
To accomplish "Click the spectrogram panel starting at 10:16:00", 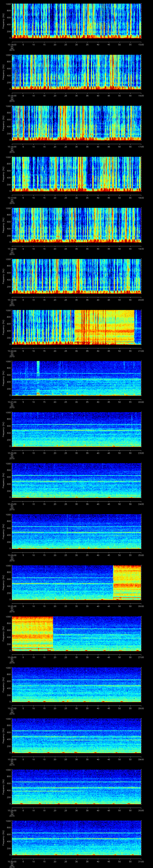I will coord(77,123).
